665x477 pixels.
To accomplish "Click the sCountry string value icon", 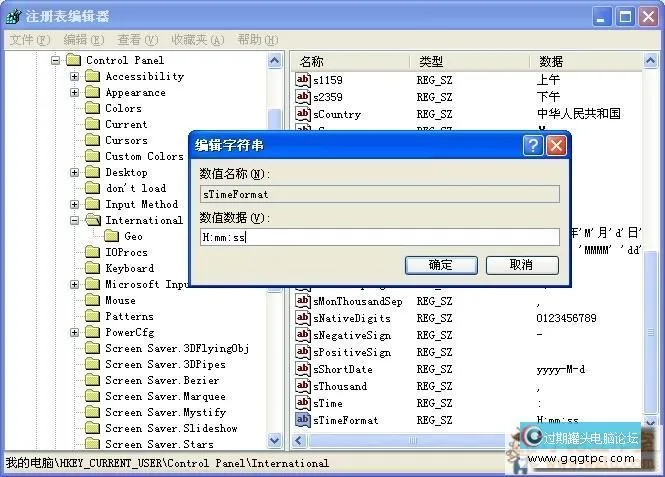I will 303,114.
